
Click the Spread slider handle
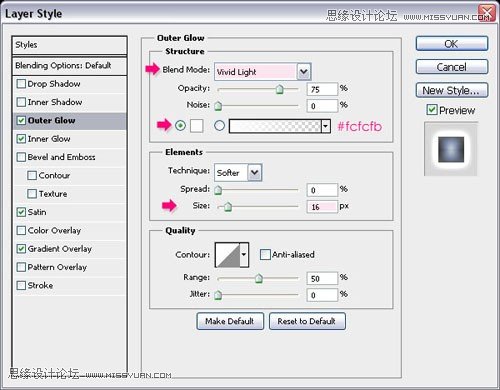[218, 190]
